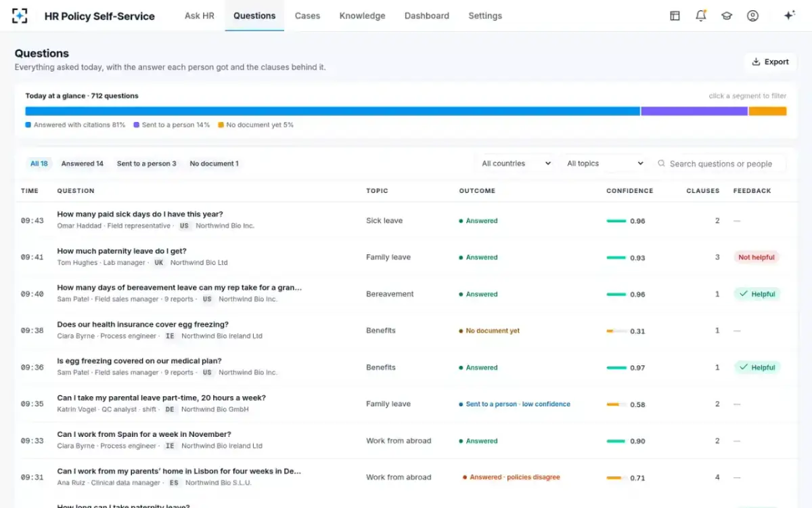
Task: Sort by the CLAUSES column header
Action: pyautogui.click(x=702, y=191)
